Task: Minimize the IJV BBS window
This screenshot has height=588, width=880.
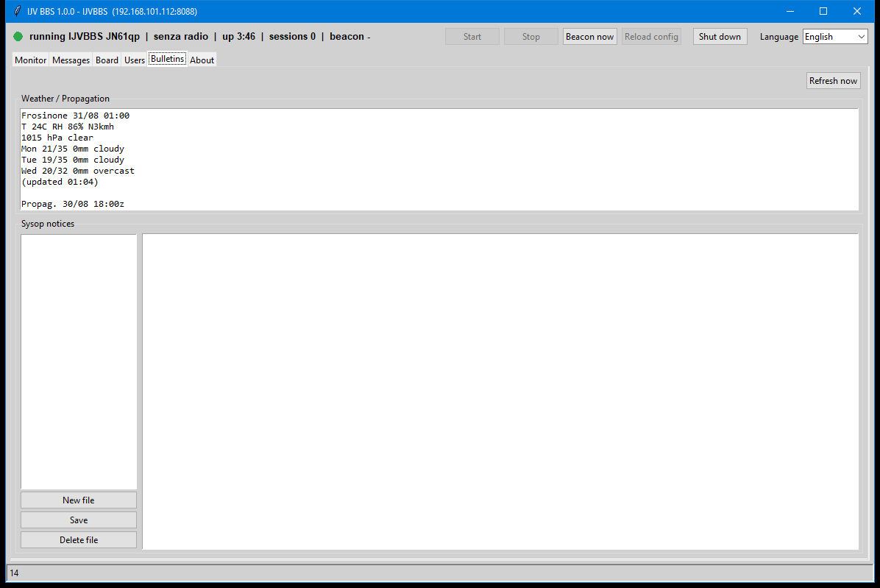Action: 790,11
